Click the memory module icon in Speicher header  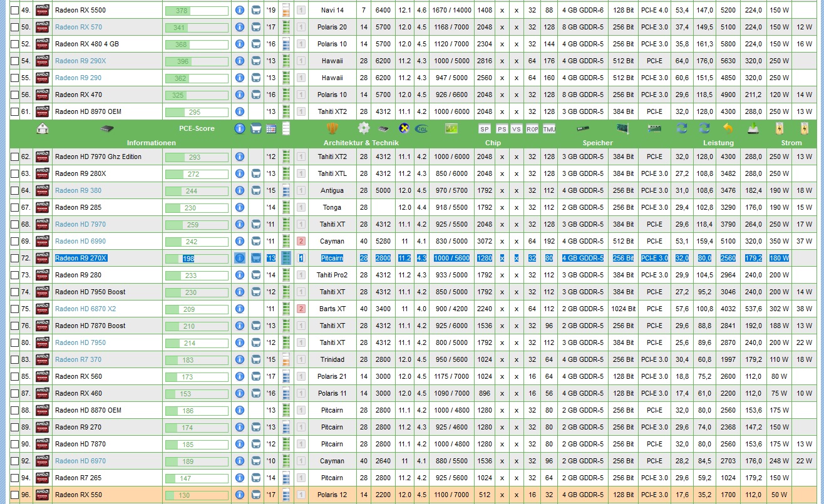(x=583, y=128)
